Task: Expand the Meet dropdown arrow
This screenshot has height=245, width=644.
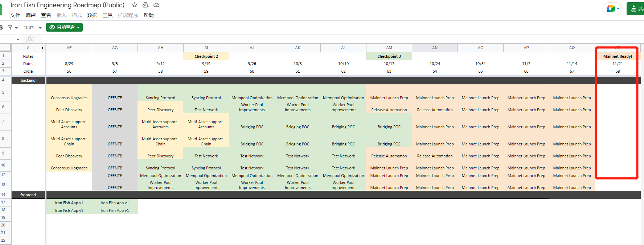Action: [618, 9]
